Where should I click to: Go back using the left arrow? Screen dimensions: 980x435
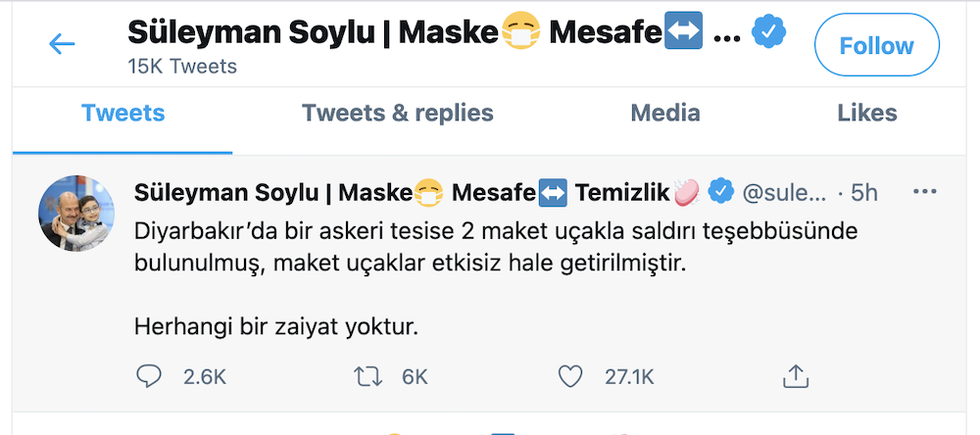(x=62, y=44)
